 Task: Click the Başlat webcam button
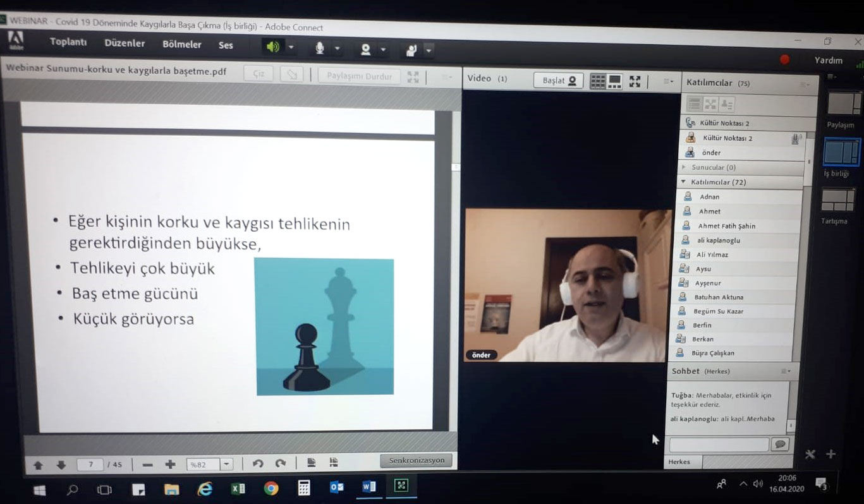tap(559, 81)
